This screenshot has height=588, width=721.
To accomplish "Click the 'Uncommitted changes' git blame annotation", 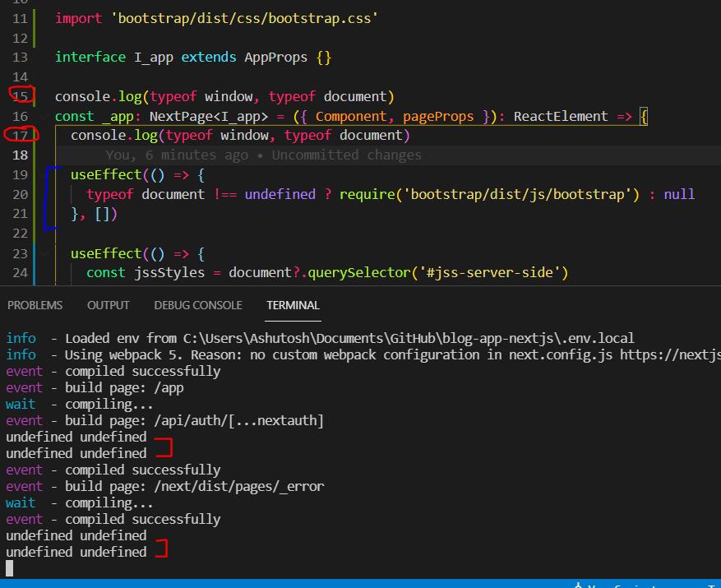I will [346, 155].
